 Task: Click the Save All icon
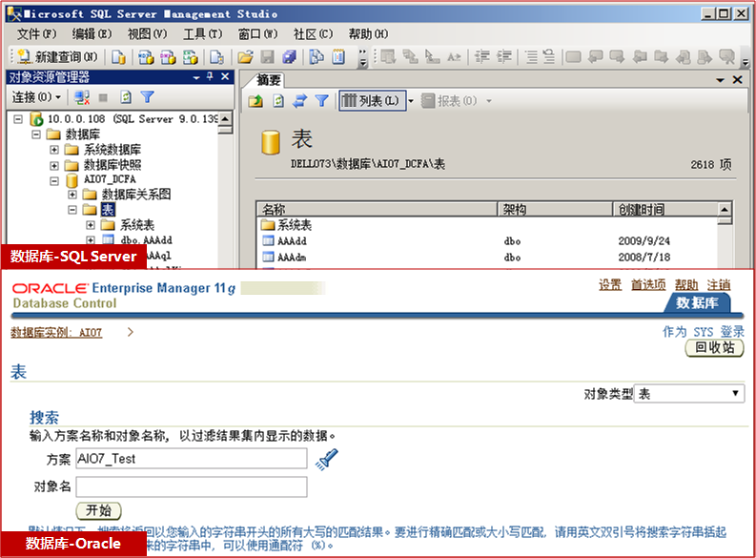(289, 57)
